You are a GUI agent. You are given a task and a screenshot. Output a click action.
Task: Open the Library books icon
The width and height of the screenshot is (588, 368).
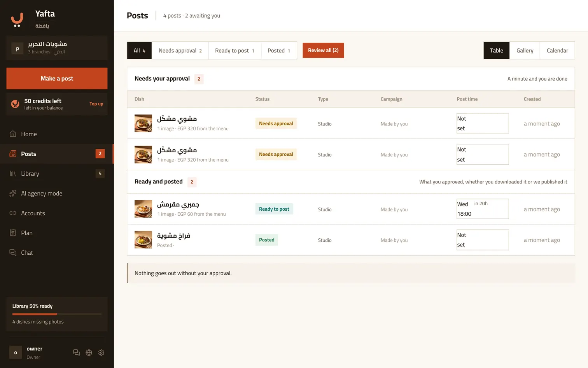tap(13, 174)
